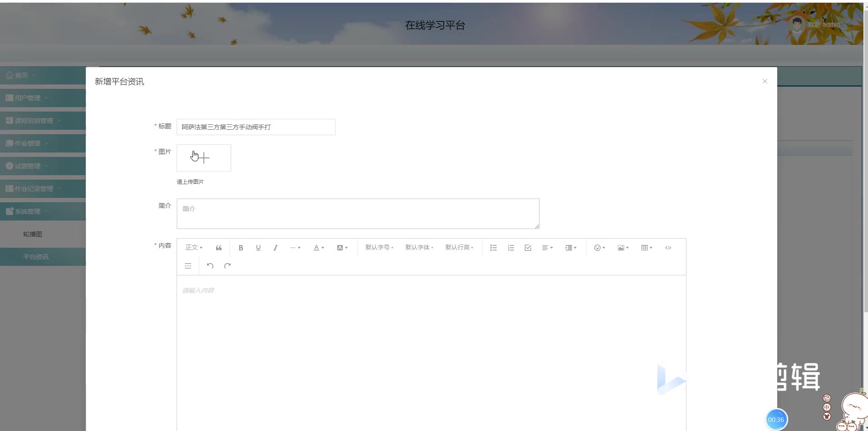Open more text styles menu (three dots)
Screen dimensions: 868x431
point(296,248)
